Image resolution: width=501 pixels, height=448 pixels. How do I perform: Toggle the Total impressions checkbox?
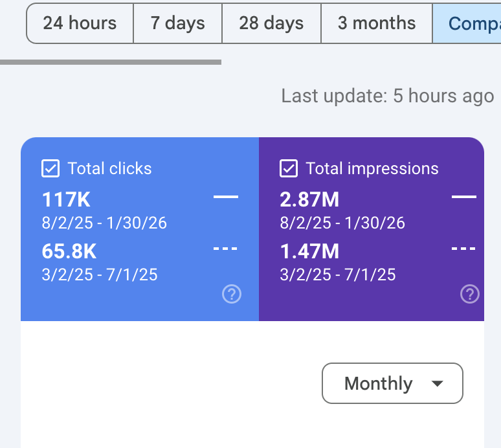289,169
